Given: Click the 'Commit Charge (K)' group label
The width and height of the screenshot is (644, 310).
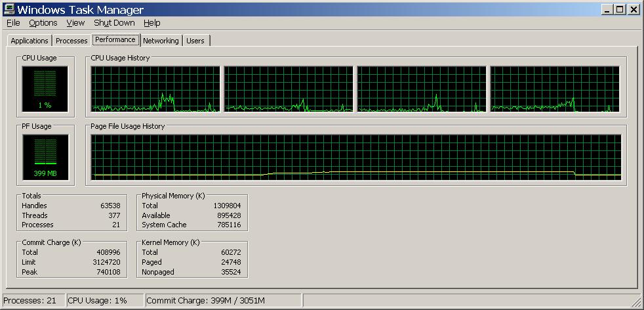Looking at the screenshot, I should click(x=51, y=242).
